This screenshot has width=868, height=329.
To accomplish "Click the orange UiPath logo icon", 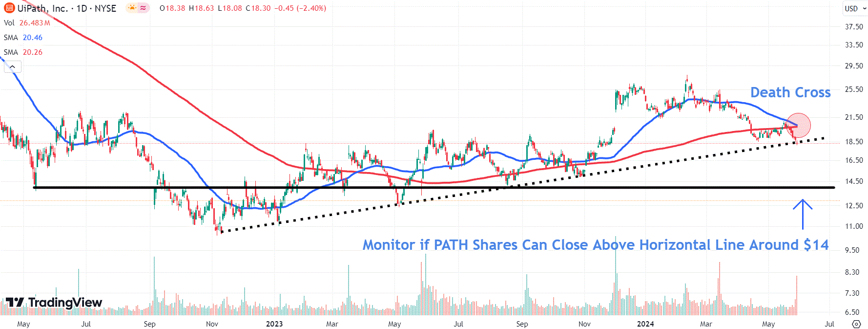I will [9, 8].
